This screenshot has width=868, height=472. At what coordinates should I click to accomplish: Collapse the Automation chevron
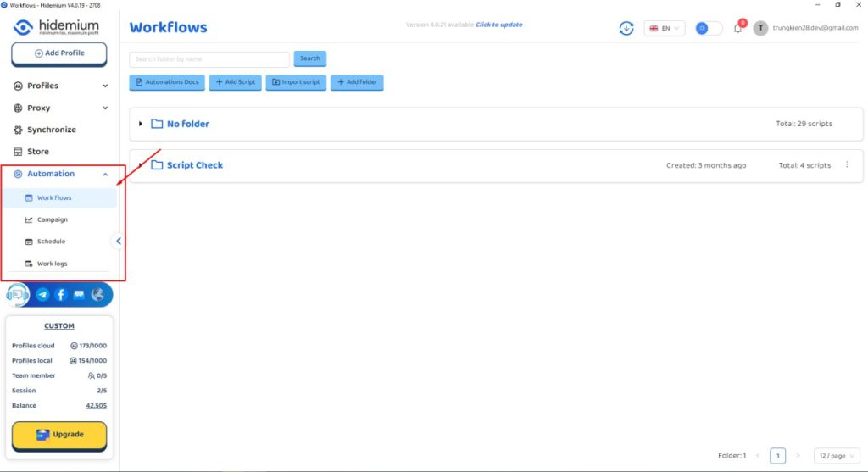coord(105,175)
